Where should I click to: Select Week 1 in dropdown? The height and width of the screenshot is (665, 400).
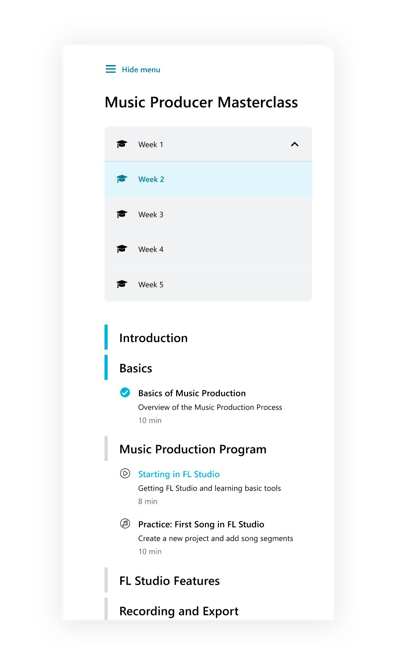coord(208,144)
